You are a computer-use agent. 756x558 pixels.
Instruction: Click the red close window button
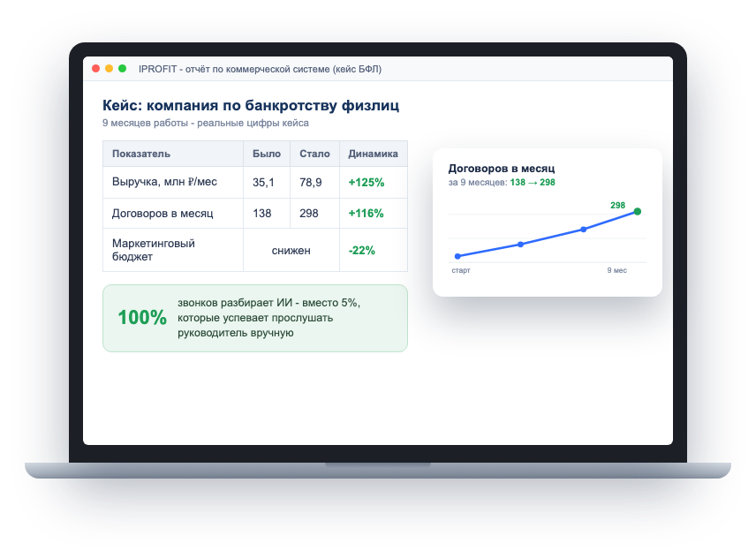[95, 69]
